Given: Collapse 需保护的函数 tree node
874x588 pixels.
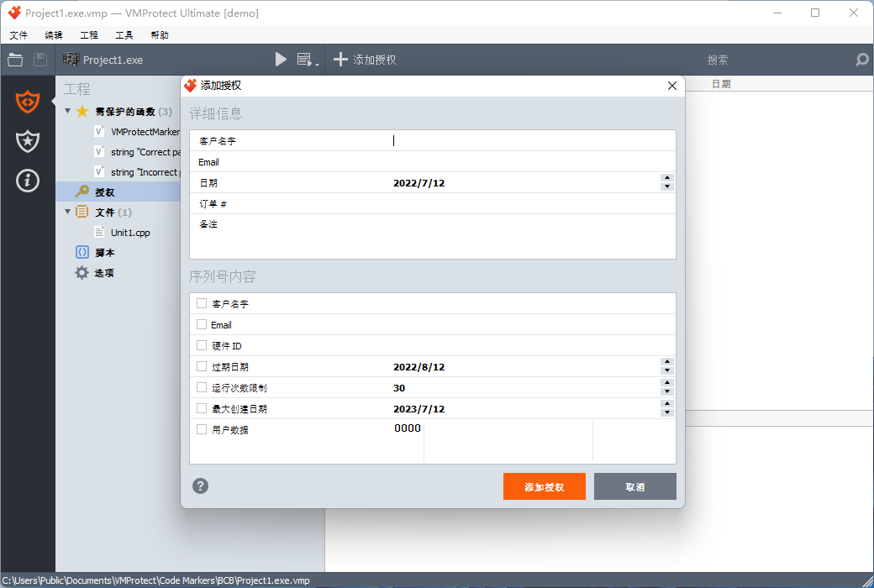Looking at the screenshot, I should (67, 111).
